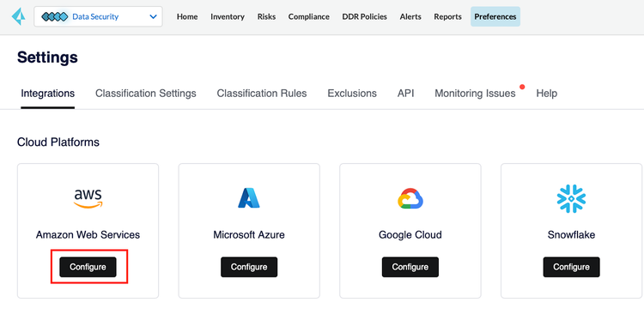Configure Amazon Web Services integration

pyautogui.click(x=88, y=267)
